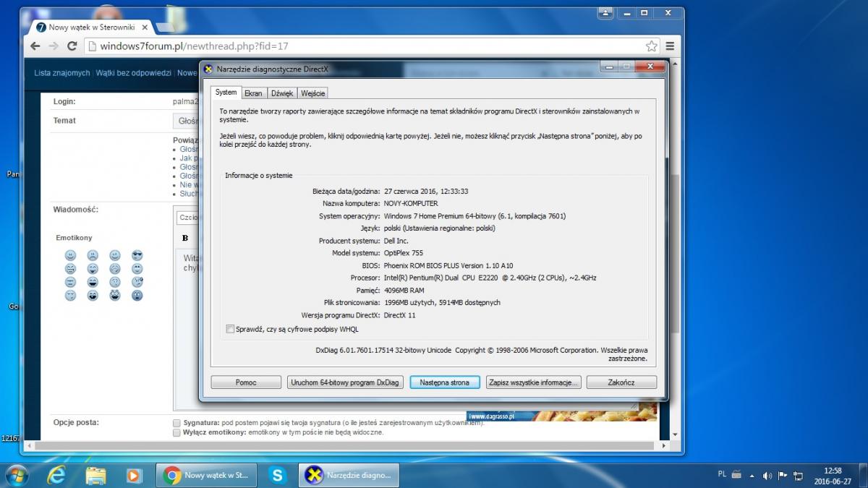
Task: Open Windows Media Player from the taskbar
Action: pos(134,474)
